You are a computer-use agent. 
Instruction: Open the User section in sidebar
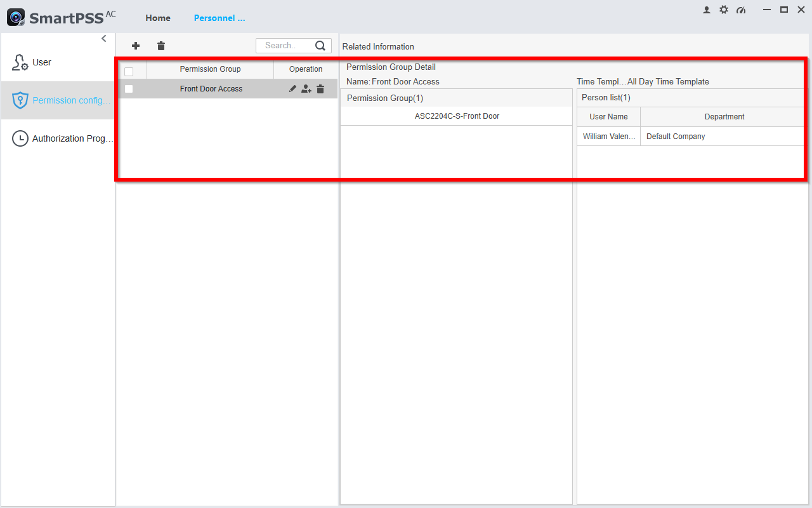(58, 62)
